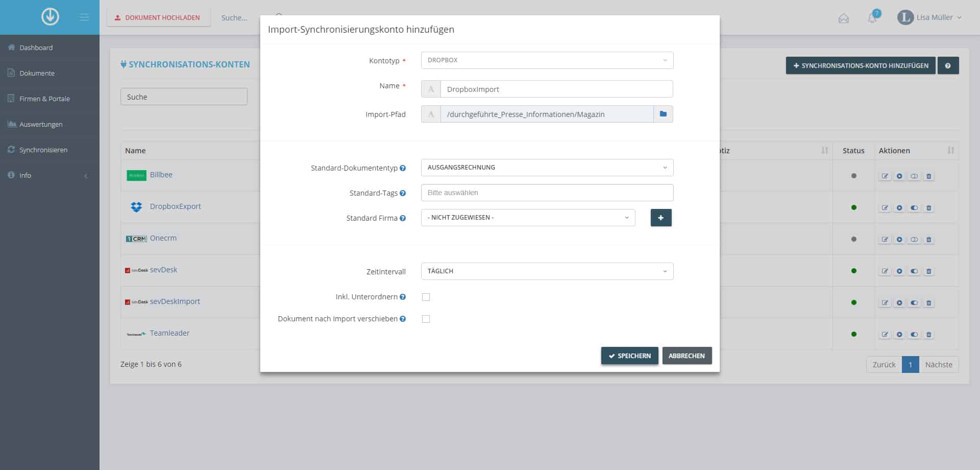Click Dokument hochladen button
The image size is (980, 470).
[158, 17]
